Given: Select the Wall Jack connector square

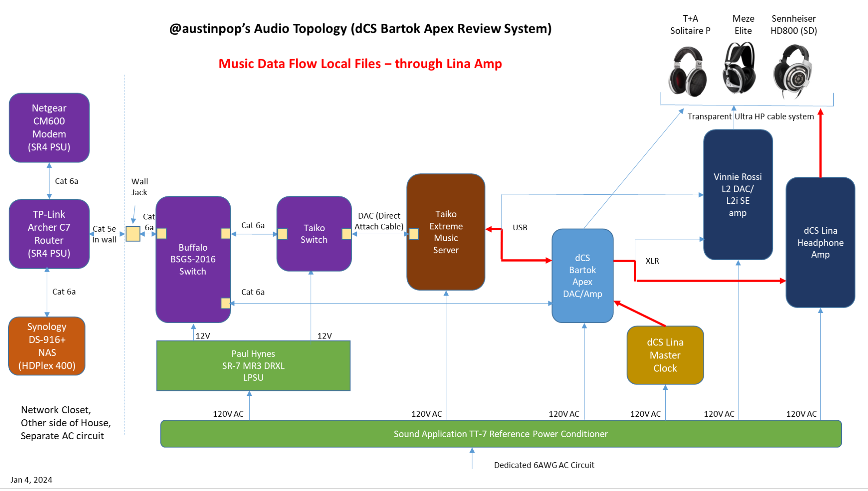Looking at the screenshot, I should tap(132, 235).
